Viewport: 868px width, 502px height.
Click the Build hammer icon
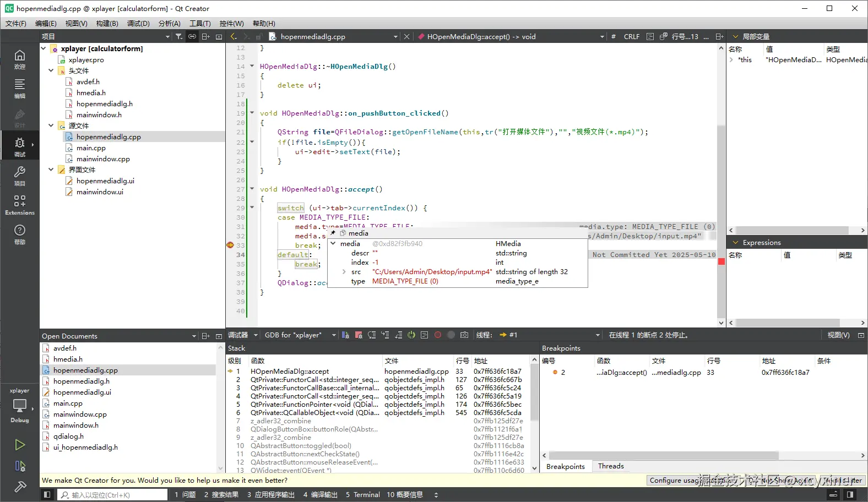[x=20, y=487]
